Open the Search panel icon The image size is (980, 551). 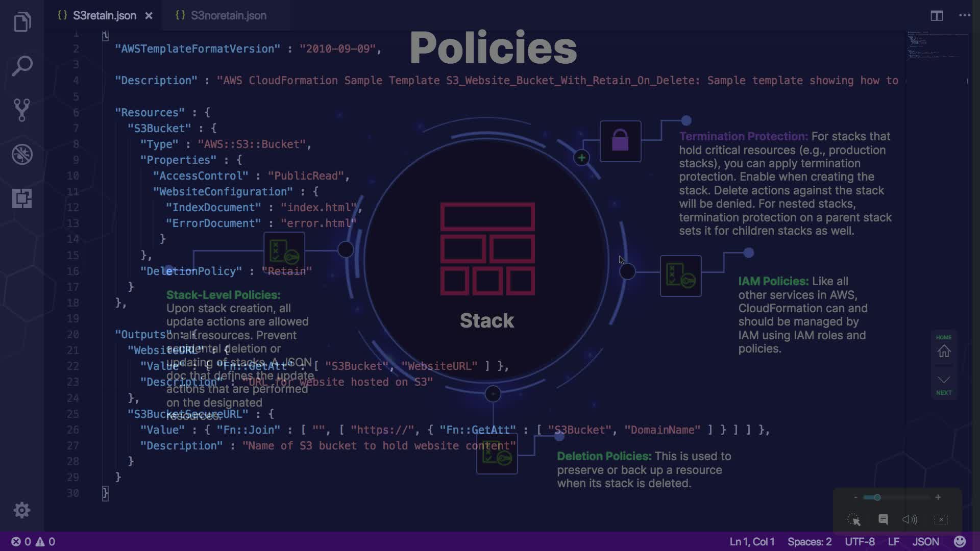pyautogui.click(x=22, y=66)
